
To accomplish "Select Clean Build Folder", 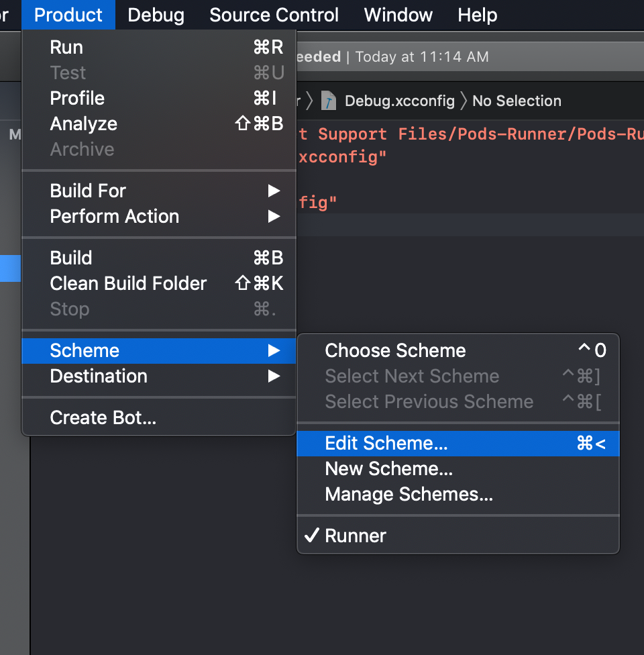I will pos(159,283).
